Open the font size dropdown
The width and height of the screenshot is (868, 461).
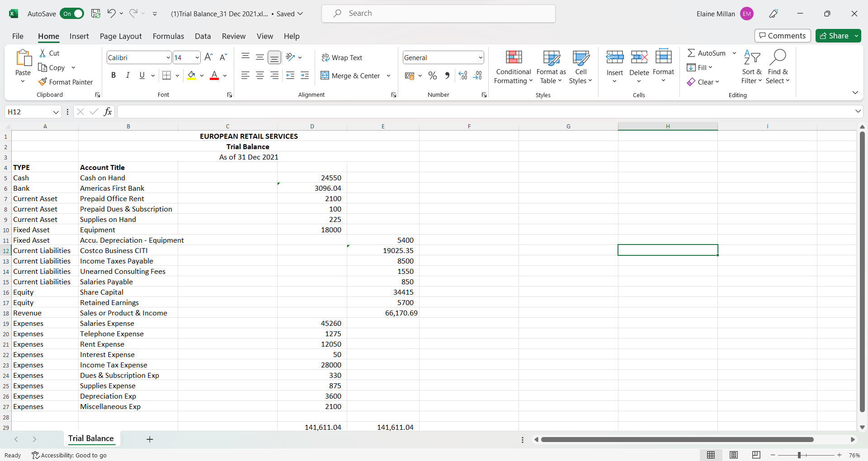pyautogui.click(x=197, y=57)
